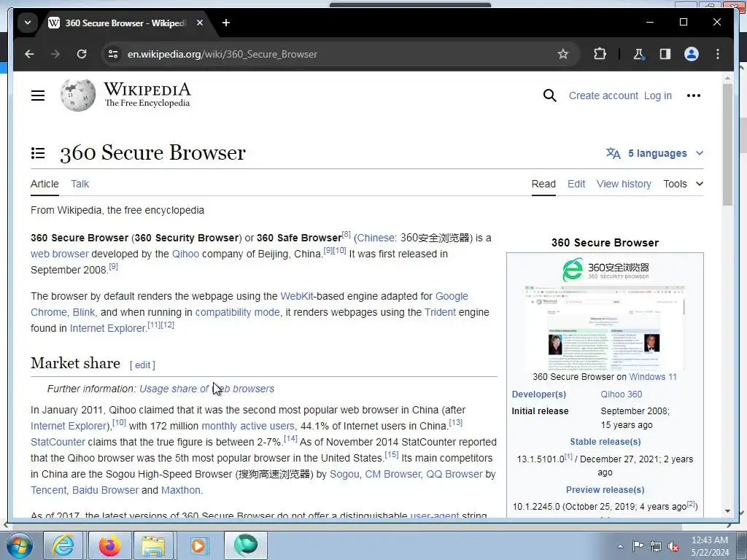747x560 pixels.
Task: Click Log in link
Action: point(657,96)
